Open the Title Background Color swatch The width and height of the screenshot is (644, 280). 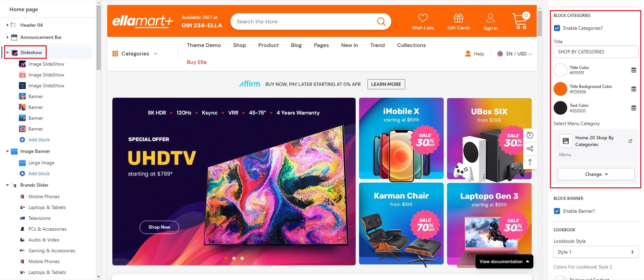pos(560,89)
